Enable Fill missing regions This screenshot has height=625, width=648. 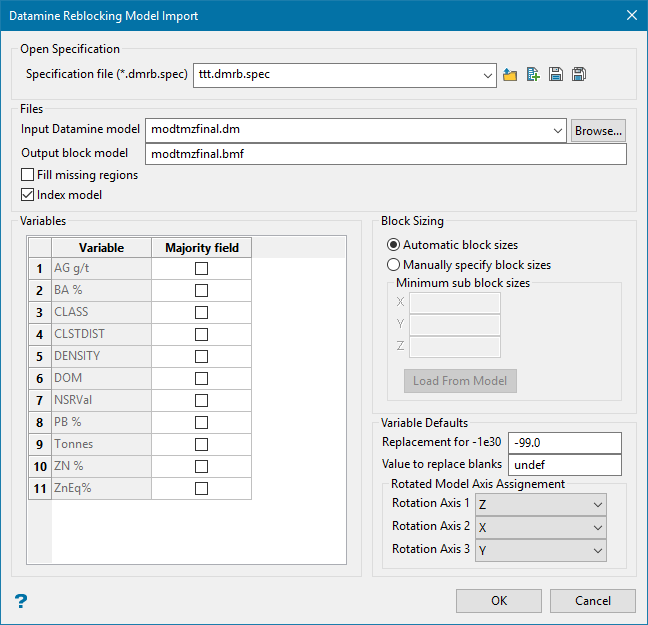(27, 175)
